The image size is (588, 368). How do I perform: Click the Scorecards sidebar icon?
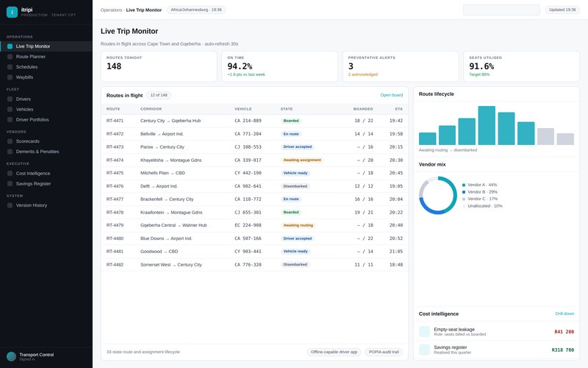(10, 141)
